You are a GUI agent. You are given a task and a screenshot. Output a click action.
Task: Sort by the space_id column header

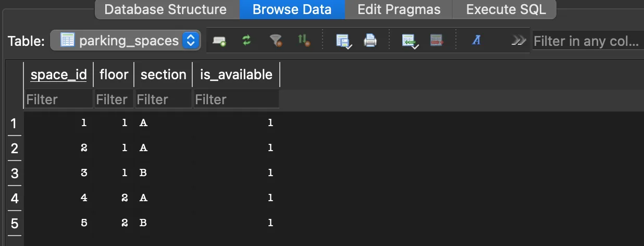pyautogui.click(x=58, y=75)
